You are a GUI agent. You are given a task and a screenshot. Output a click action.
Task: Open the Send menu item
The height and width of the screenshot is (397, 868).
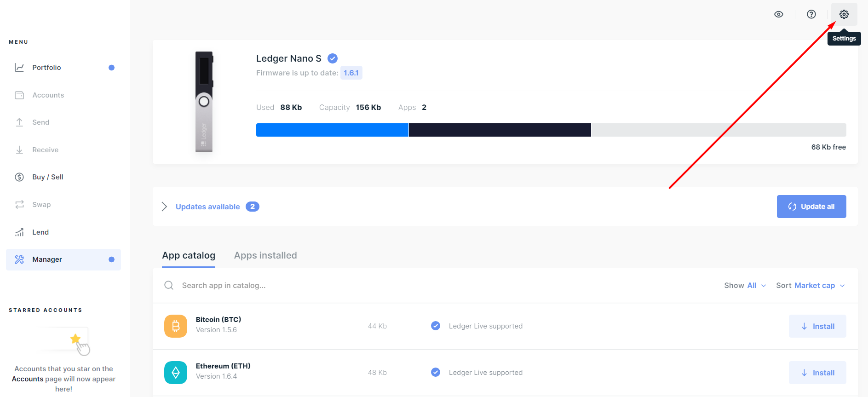click(63, 122)
